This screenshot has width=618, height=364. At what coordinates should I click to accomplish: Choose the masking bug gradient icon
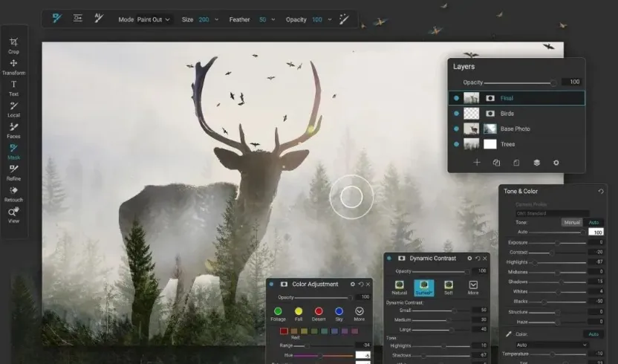pos(78,18)
